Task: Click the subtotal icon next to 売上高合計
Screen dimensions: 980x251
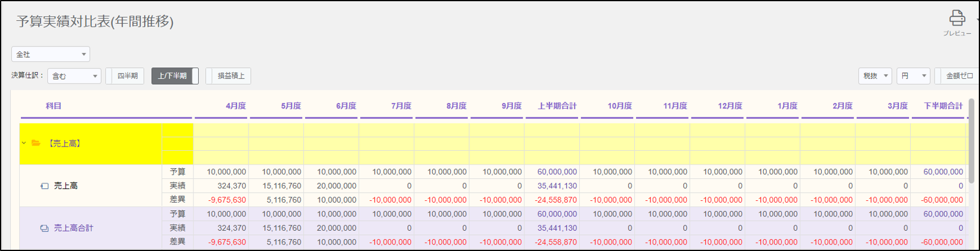Action: tap(44, 228)
